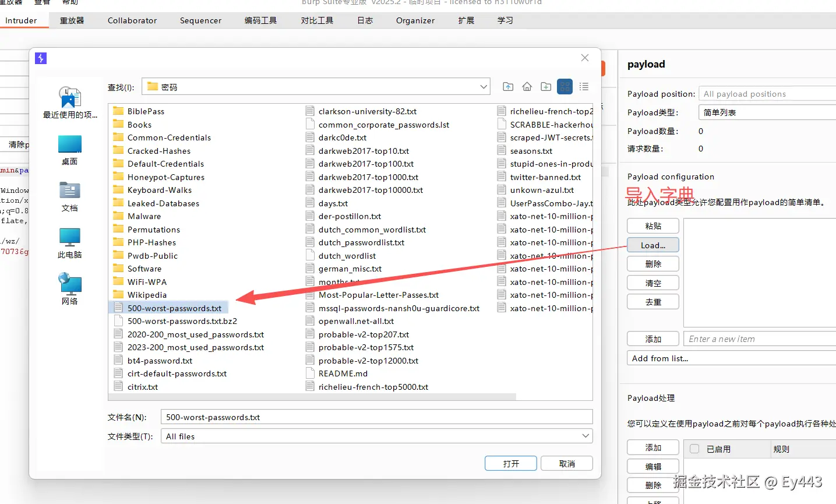Select darkweb2017-top1000.txt file
Viewport: 836px width, 504px height.
click(362, 177)
